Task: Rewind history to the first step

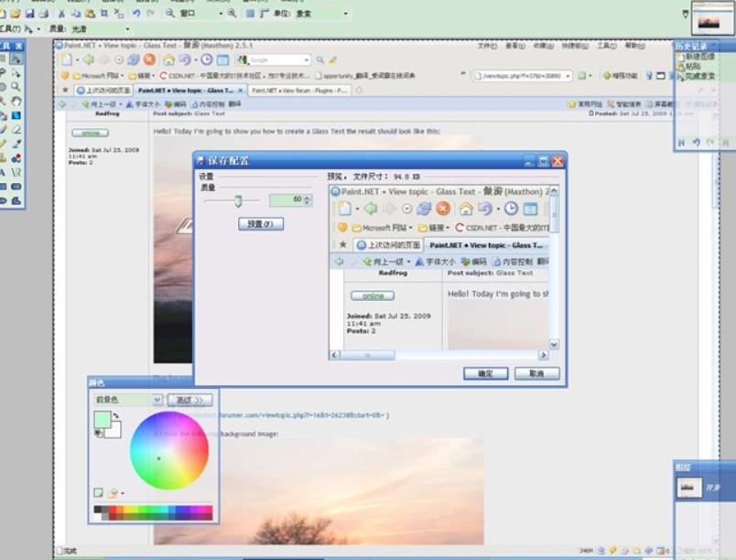Action: (x=682, y=143)
